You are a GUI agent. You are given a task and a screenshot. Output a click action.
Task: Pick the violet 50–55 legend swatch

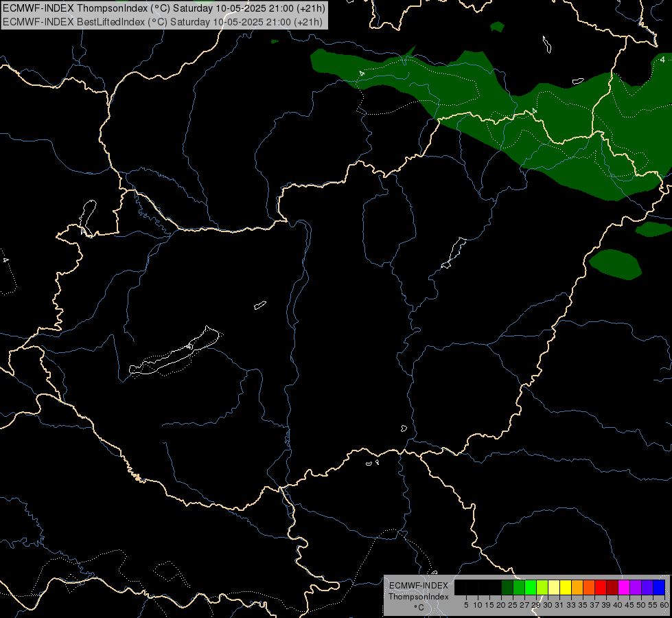click(x=647, y=587)
